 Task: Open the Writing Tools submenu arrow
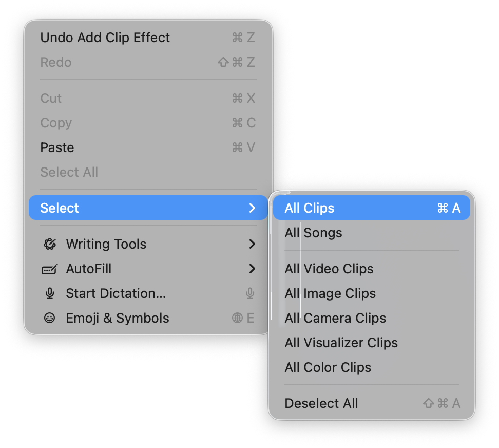point(252,244)
